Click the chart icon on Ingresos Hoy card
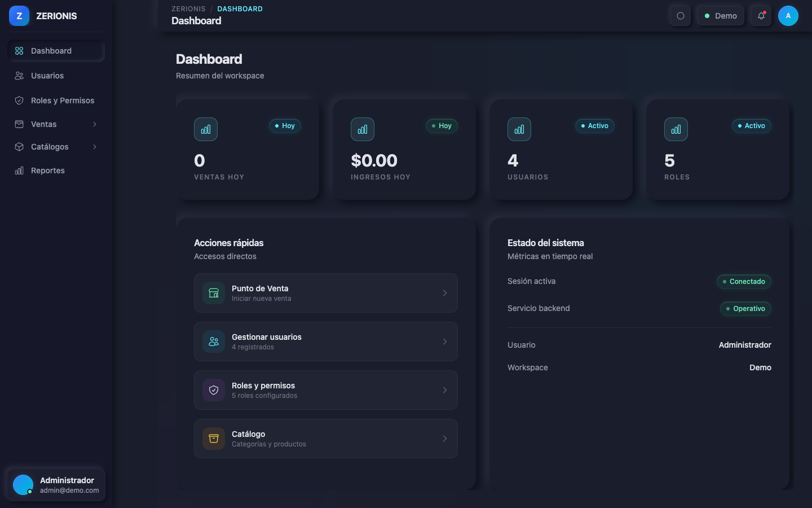 [x=363, y=129]
